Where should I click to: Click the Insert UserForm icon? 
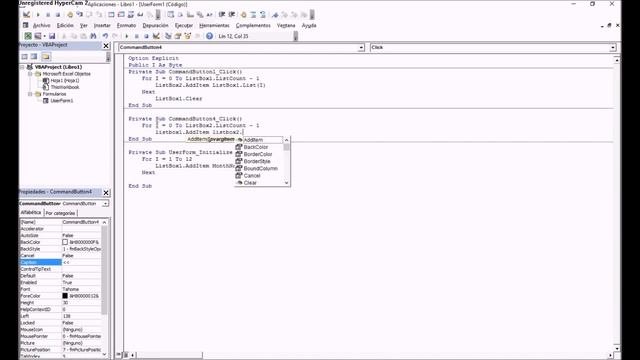[x=38, y=36]
